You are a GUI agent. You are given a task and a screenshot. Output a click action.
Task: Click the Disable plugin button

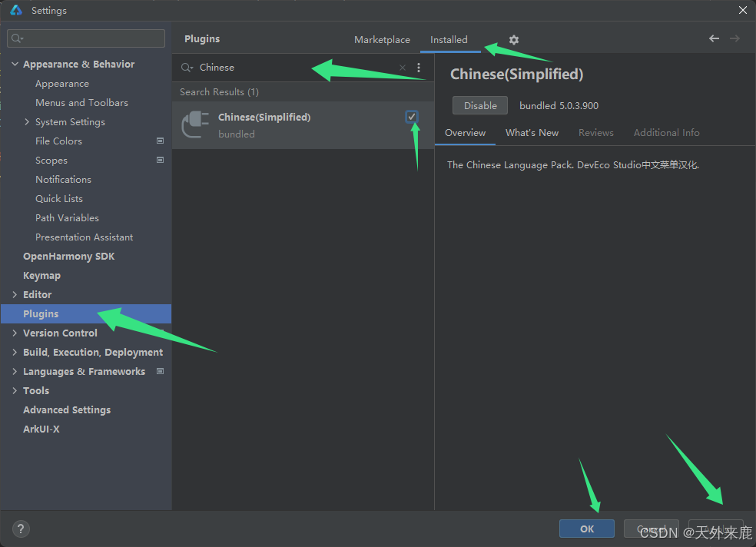pos(480,105)
